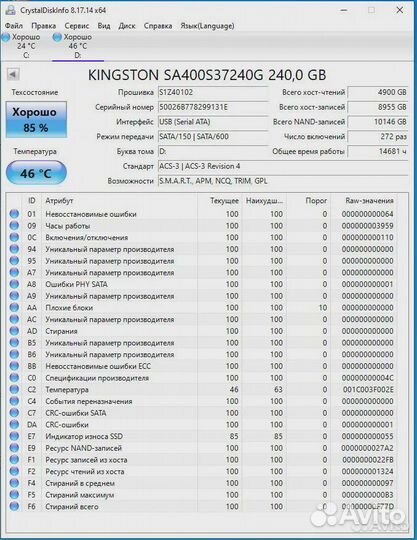Click status icon of row F4 Стираний в среднем
Screen dimensions: 417x540
[x=14, y=483]
